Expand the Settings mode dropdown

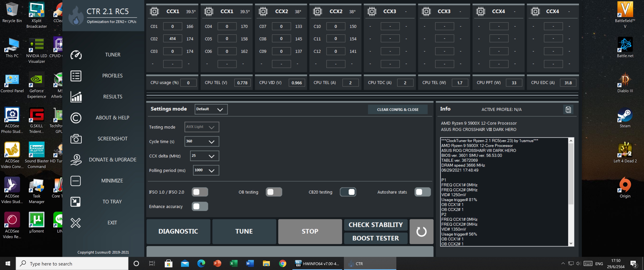click(x=211, y=109)
